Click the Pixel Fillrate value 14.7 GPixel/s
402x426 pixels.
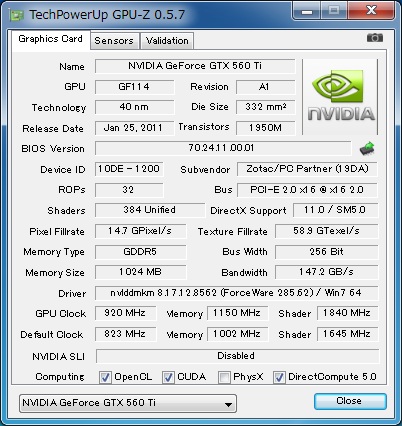pyautogui.click(x=141, y=231)
